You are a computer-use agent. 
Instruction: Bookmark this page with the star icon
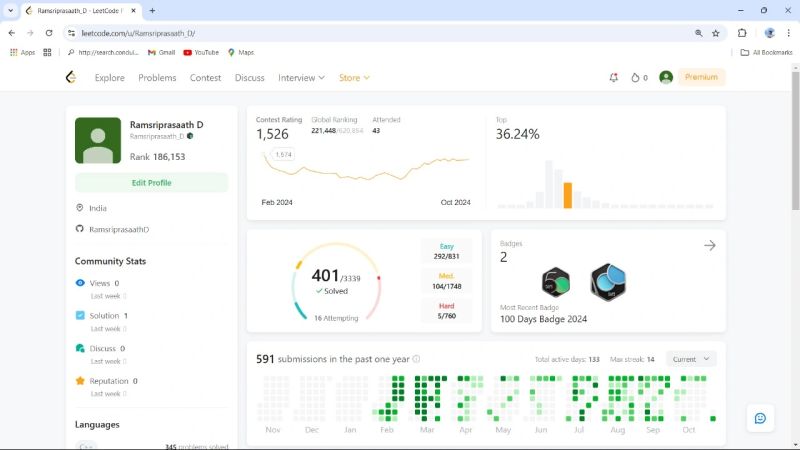715,33
